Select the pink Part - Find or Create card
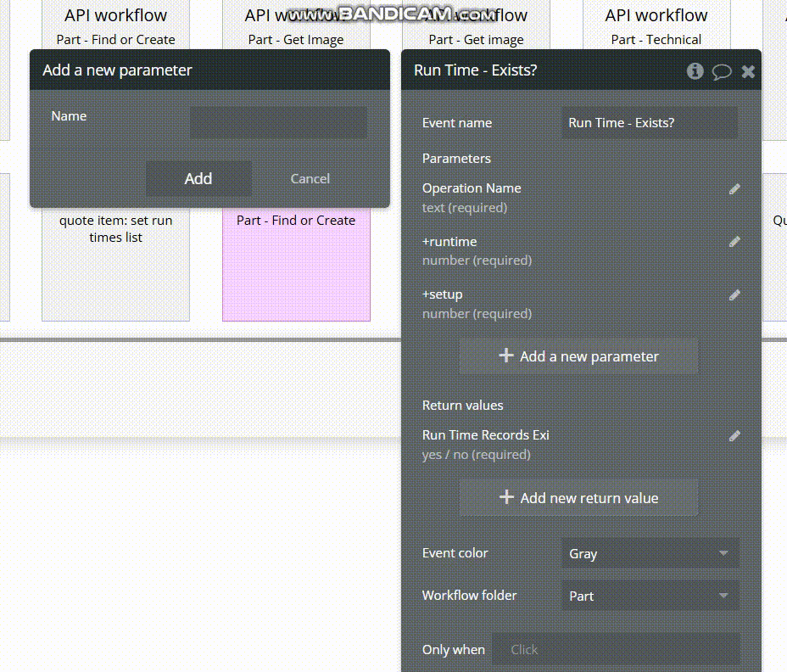Viewport: 787px width, 672px height. 296,264
